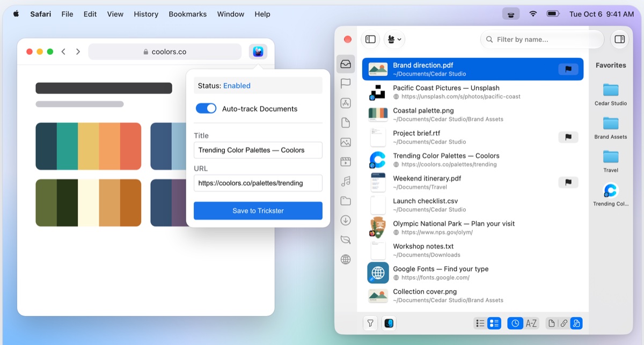Click the URL input field
Viewport: 644px width, 345px height.
pos(258,183)
